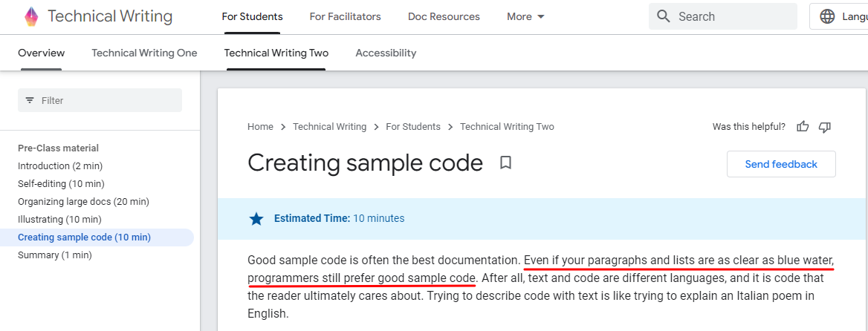868x331 pixels.
Task: Open the Accessibility tab
Action: (386, 53)
